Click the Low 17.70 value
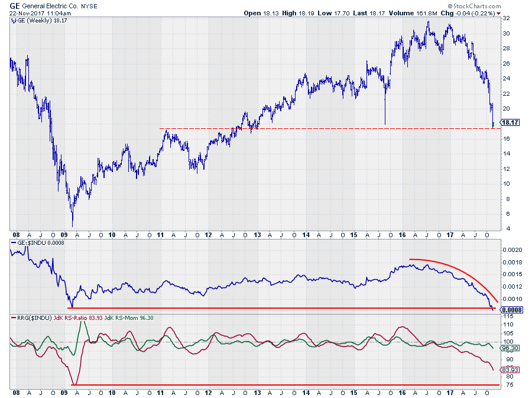The image size is (532, 398). point(334,13)
